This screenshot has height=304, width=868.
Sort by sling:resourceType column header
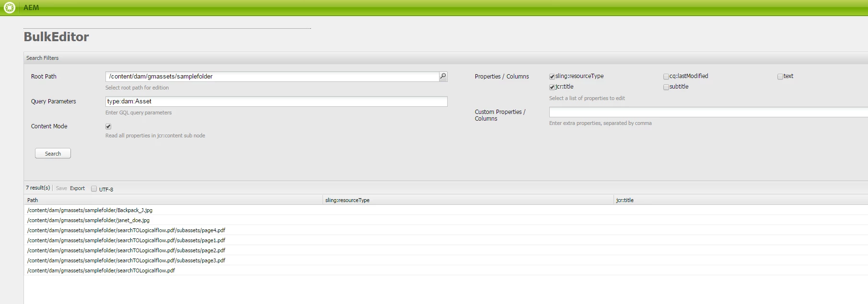(x=468, y=200)
